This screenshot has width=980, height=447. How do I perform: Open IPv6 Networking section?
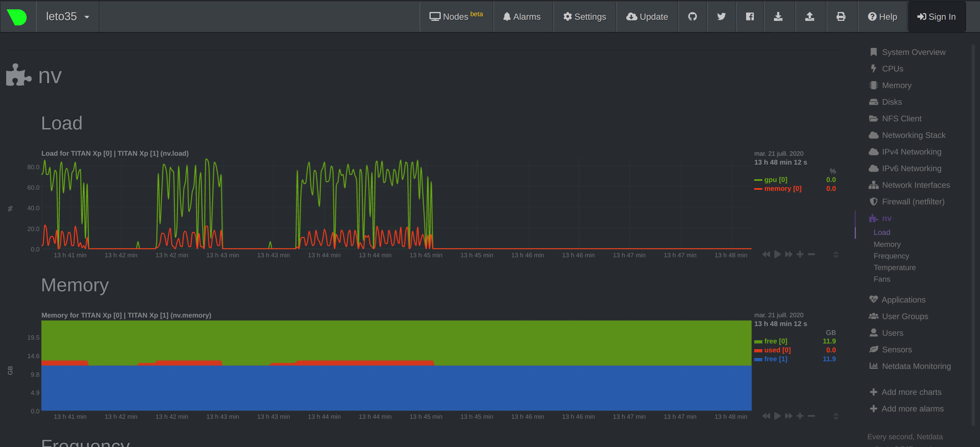click(x=905, y=168)
